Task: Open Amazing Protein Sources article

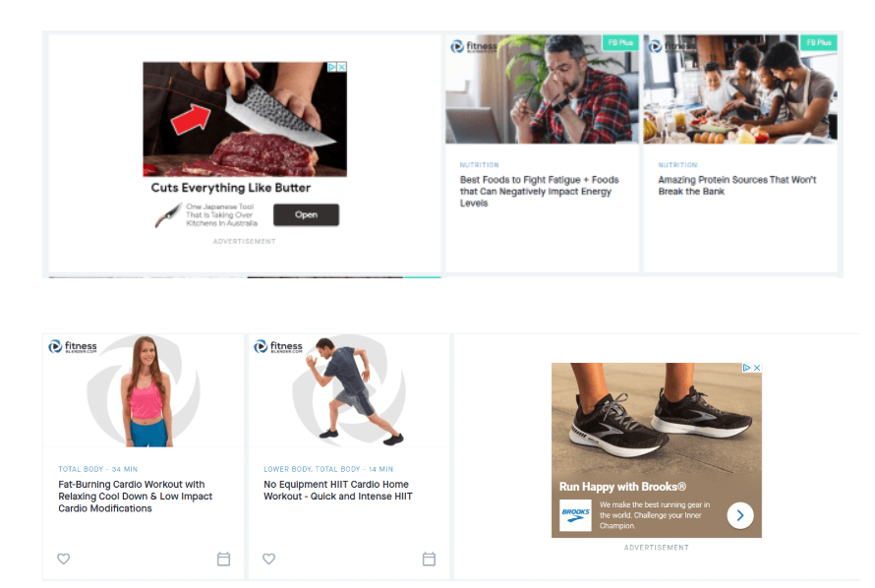Action: (736, 185)
